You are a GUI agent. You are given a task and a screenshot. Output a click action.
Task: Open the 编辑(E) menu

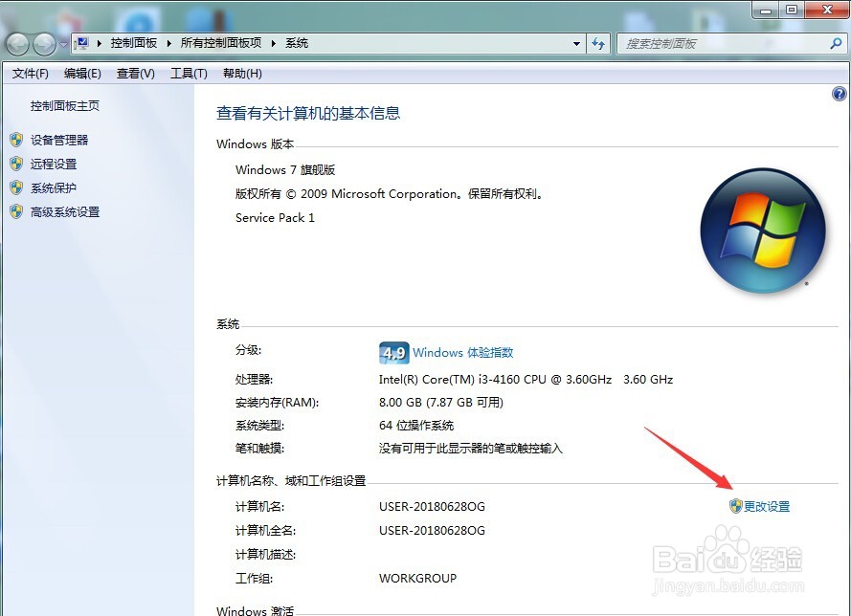click(x=82, y=74)
